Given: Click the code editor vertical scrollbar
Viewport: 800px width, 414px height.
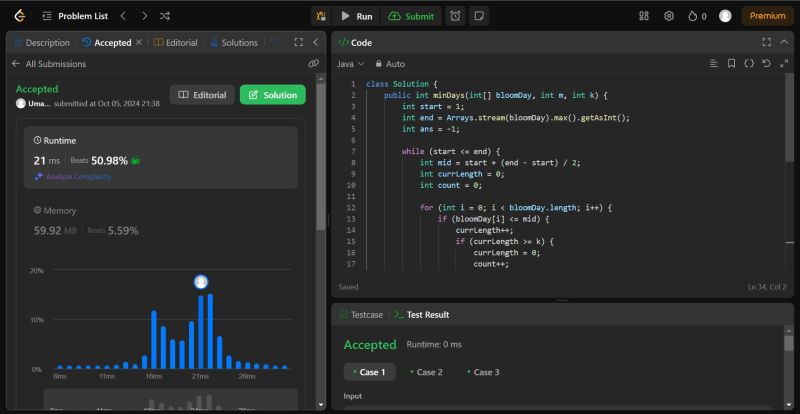Looking at the screenshot, I should (x=790, y=117).
